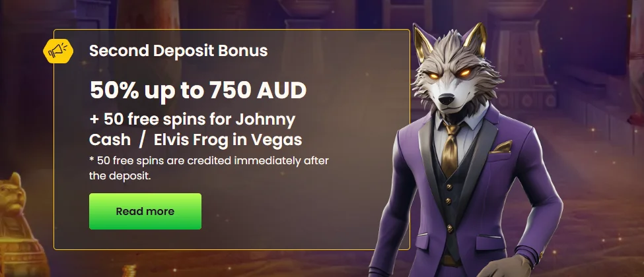Click the free spins footnote text
This screenshot has height=277, width=644.
point(209,169)
